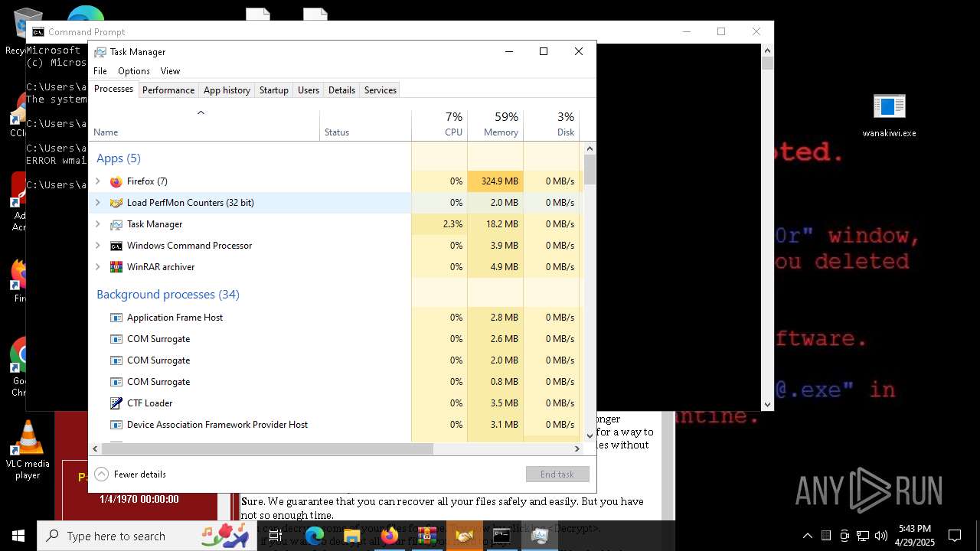Open the Options menu in Task Manager

[134, 71]
